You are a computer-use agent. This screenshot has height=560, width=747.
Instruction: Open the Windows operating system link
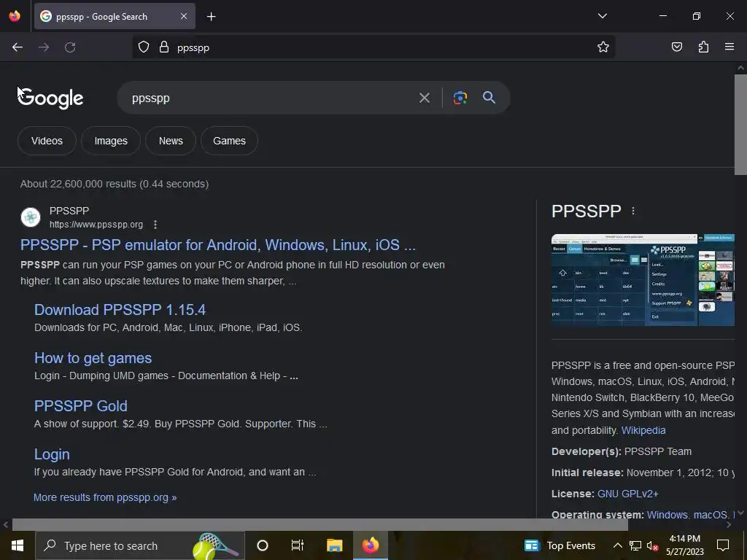point(667,515)
